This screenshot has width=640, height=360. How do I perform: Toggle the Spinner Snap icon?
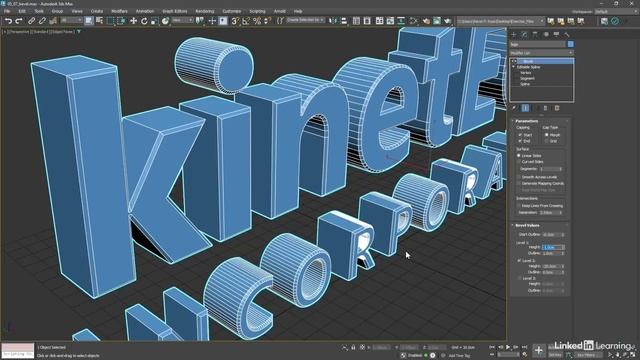[267, 21]
